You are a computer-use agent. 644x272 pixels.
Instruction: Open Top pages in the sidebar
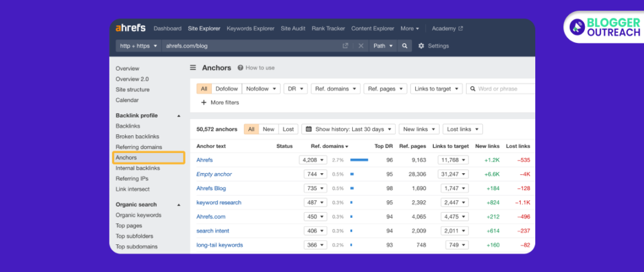tap(129, 225)
